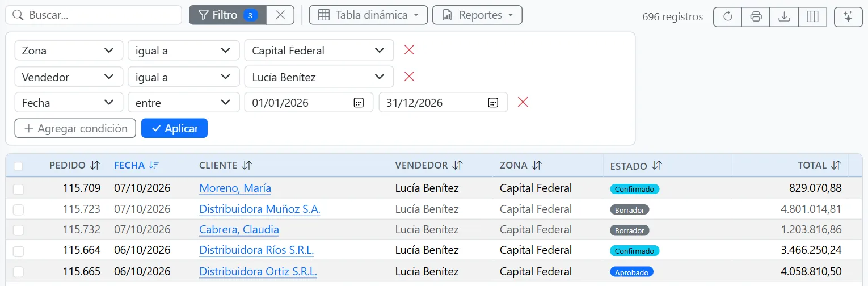Check the row for order 115.664
This screenshot has height=286, width=868.
[18, 251]
